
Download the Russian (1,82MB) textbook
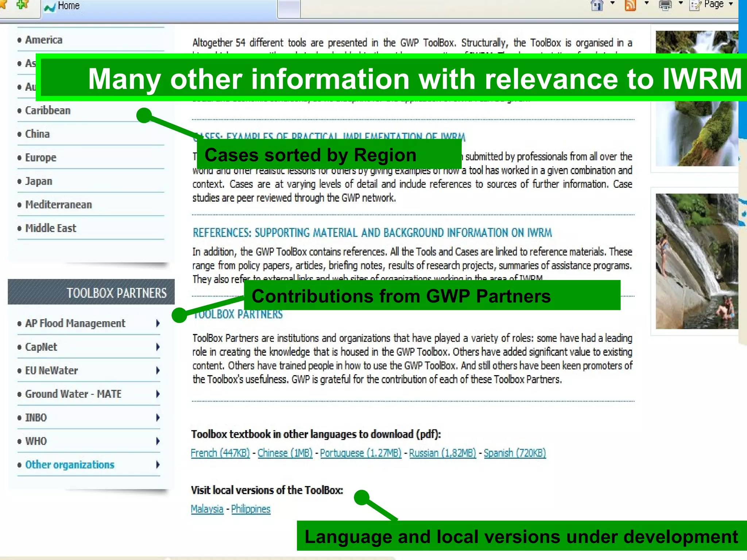pyautogui.click(x=442, y=453)
